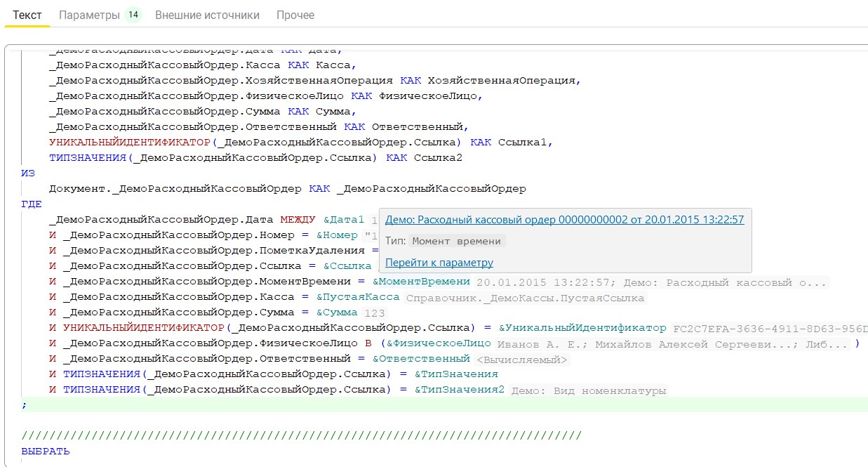Click the МЕЖДУ keyword
The image size is (868, 467).
(298, 220)
